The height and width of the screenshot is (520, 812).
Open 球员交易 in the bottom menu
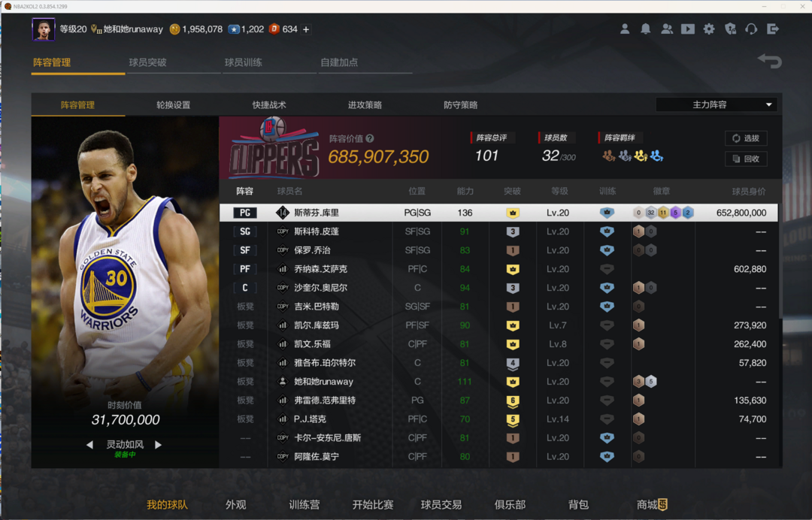pyautogui.click(x=441, y=505)
